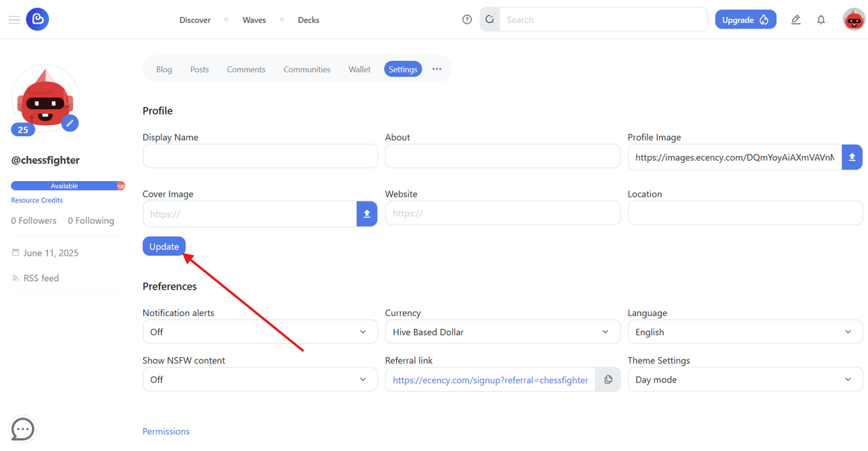
Task: Open the user avatar menu in header
Action: click(x=854, y=20)
